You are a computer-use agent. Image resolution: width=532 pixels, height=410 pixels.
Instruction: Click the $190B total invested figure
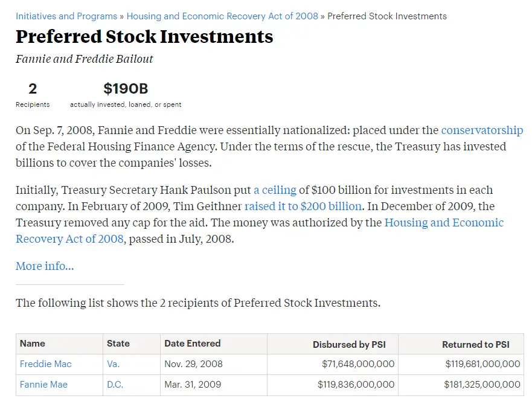point(126,89)
